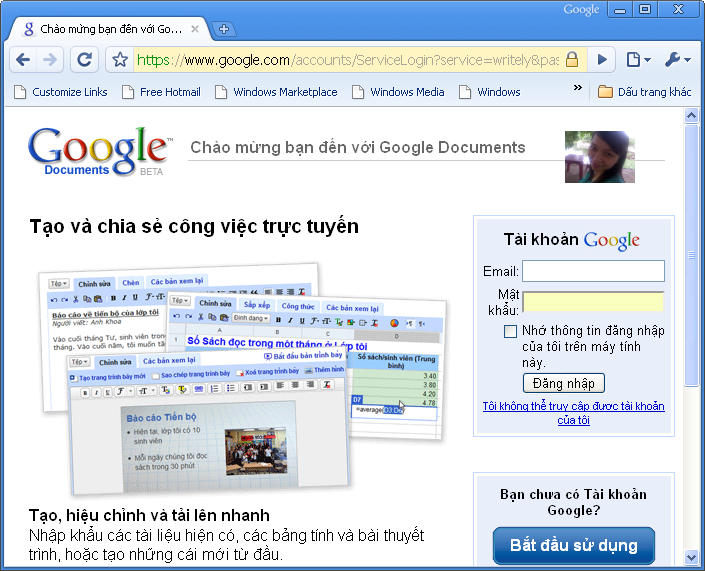705x571 pixels.
Task: Open the page control menu icon
Action: [x=638, y=59]
